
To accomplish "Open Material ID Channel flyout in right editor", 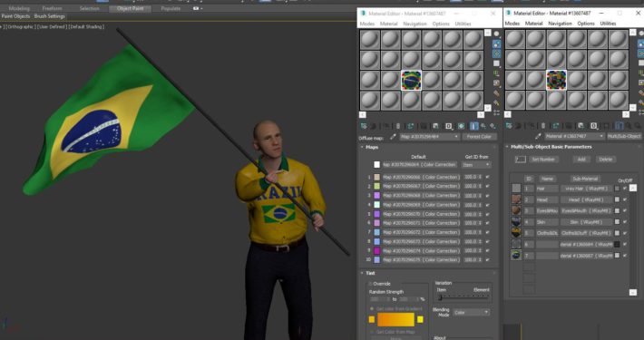I will click(x=593, y=126).
